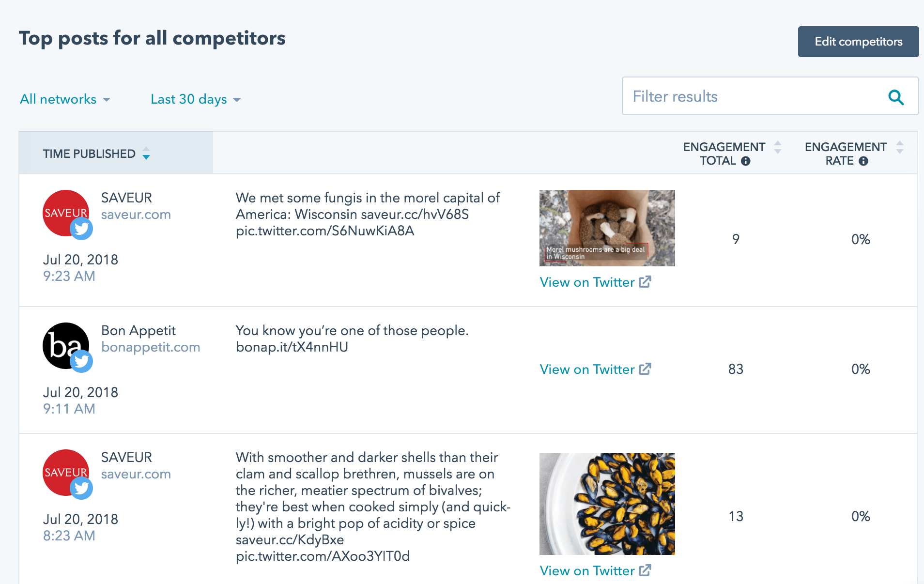This screenshot has width=924, height=584.
Task: Click the Time Published column header
Action: [x=89, y=154]
